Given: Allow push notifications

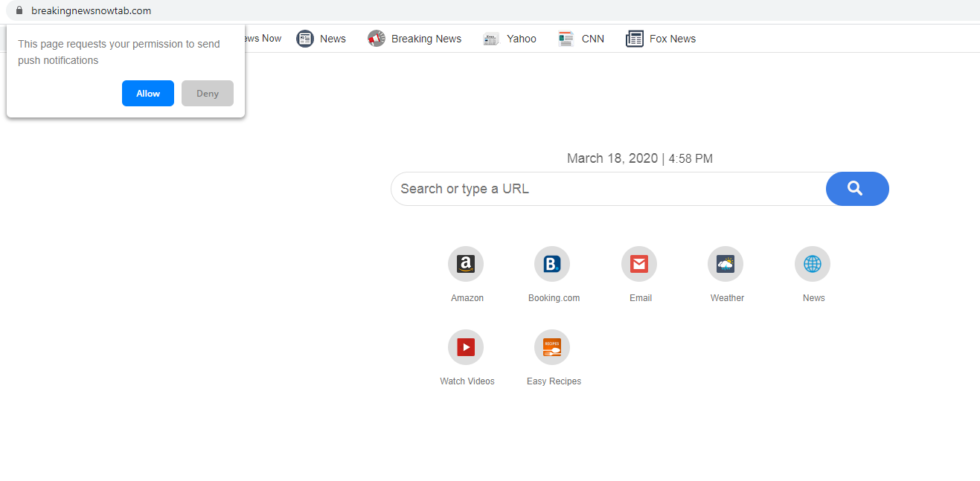Looking at the screenshot, I should click(x=148, y=94).
